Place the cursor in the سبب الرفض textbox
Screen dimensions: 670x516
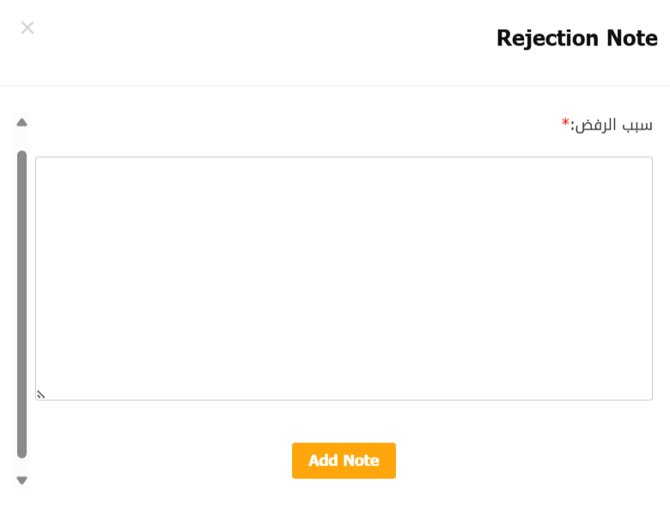click(x=344, y=278)
